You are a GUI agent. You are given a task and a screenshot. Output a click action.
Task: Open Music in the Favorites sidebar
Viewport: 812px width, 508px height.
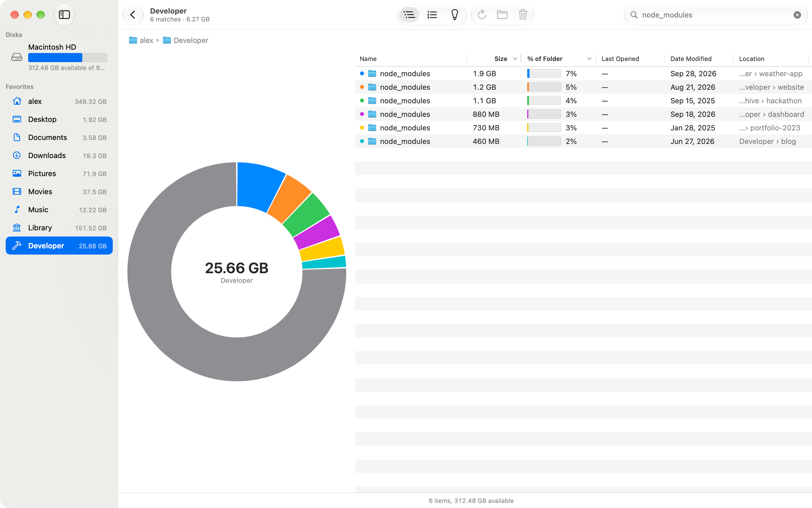[59, 210]
